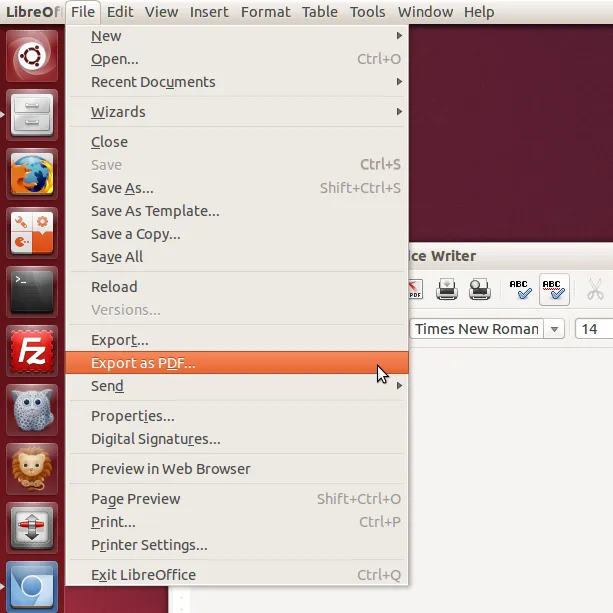Viewport: 613px width, 613px height.
Task: Run the Spelling and Grammar check icon
Action: tap(520, 290)
